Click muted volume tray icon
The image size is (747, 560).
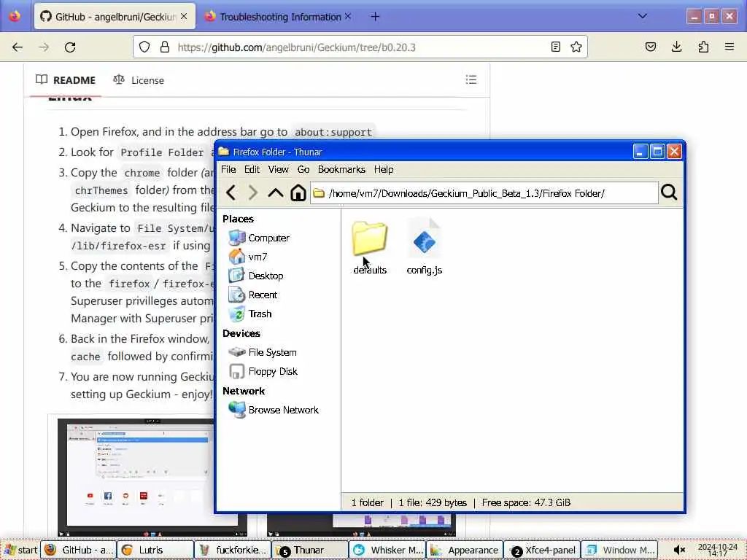tap(679, 550)
